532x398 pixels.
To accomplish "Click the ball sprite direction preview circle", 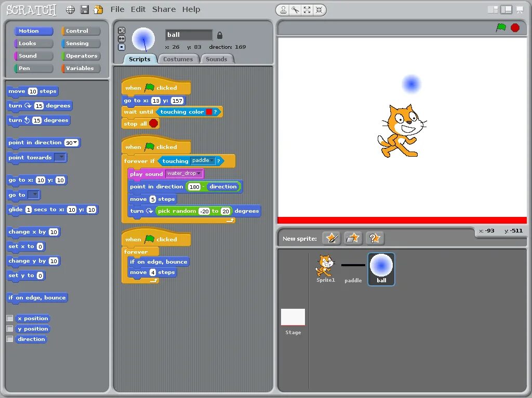I will click(x=143, y=39).
